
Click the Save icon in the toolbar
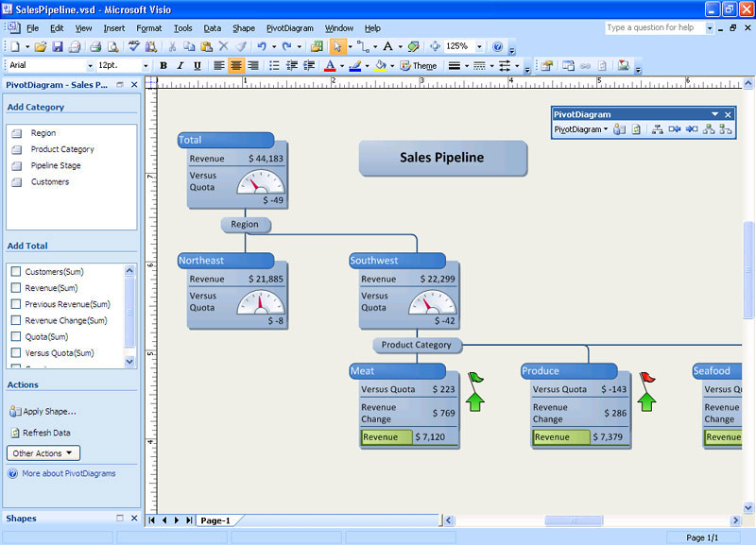point(58,46)
